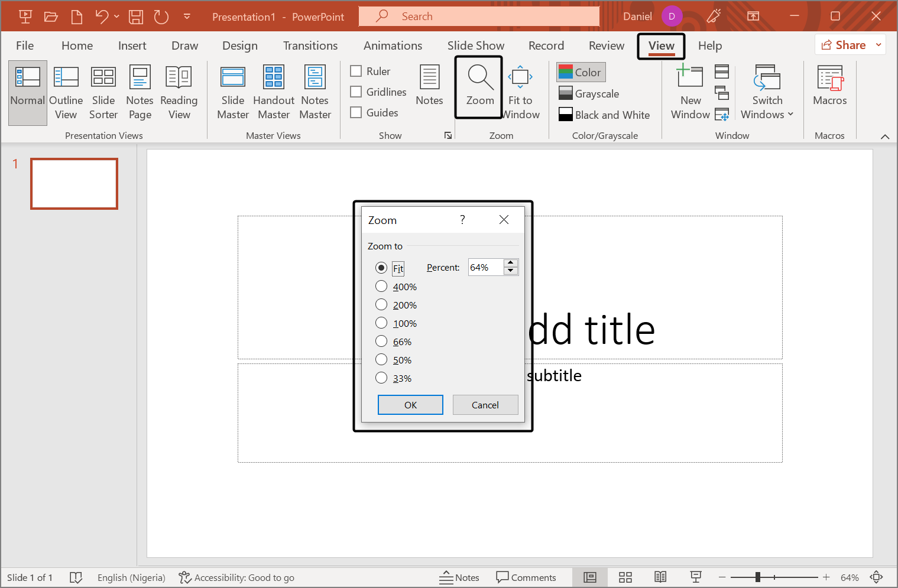Image resolution: width=898 pixels, height=588 pixels.
Task: Click the zoom slider in status bar
Action: tap(758, 577)
